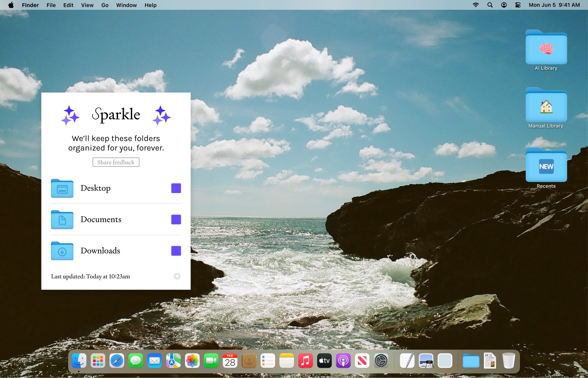Start FaceTime from the Dock

tap(211, 361)
